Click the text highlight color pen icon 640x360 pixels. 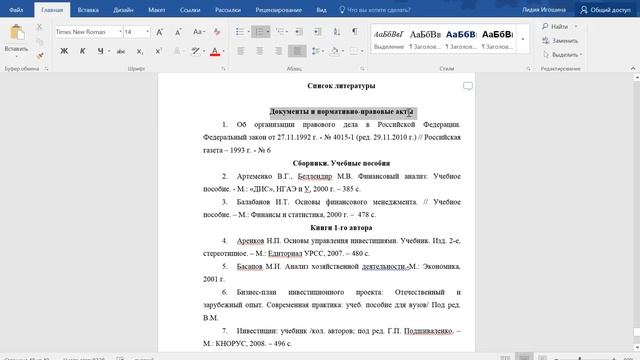pyautogui.click(x=196, y=51)
